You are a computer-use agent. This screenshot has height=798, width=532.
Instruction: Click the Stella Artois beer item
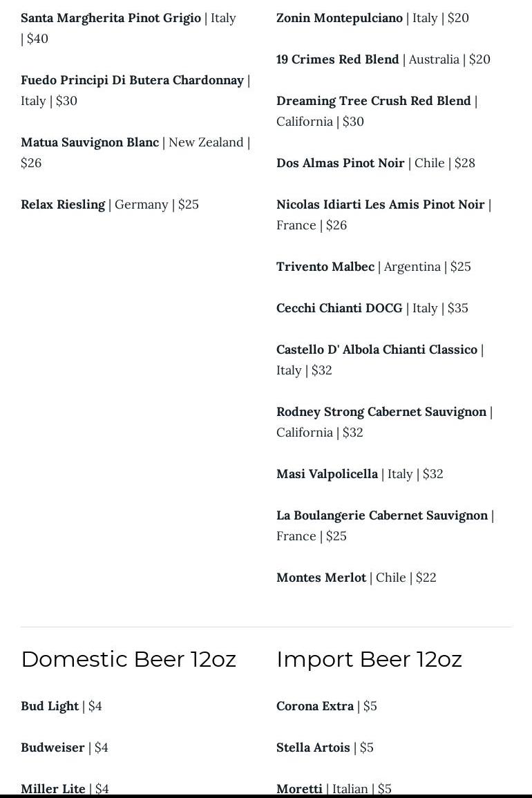[313, 748]
